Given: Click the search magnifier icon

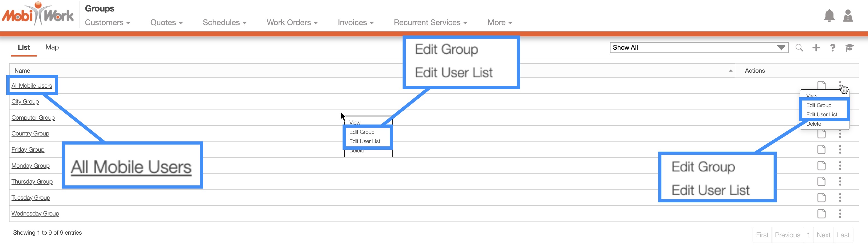Looking at the screenshot, I should (799, 48).
